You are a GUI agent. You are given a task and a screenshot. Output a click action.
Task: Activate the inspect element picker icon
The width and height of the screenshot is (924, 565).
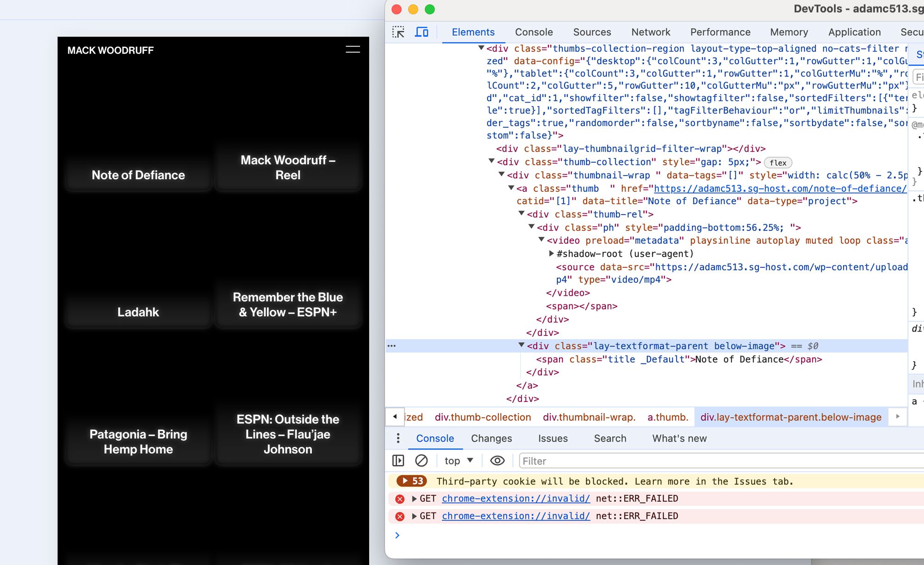click(398, 32)
